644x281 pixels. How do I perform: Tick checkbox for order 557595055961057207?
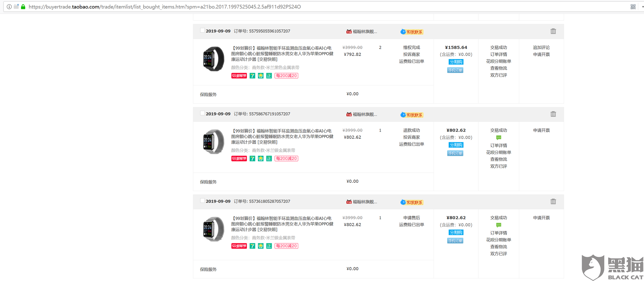point(202,30)
